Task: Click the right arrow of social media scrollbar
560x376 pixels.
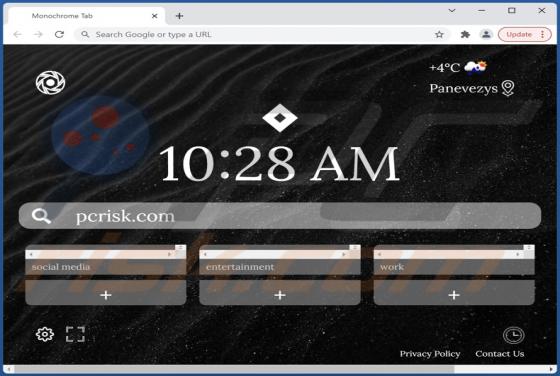Action: [170, 254]
